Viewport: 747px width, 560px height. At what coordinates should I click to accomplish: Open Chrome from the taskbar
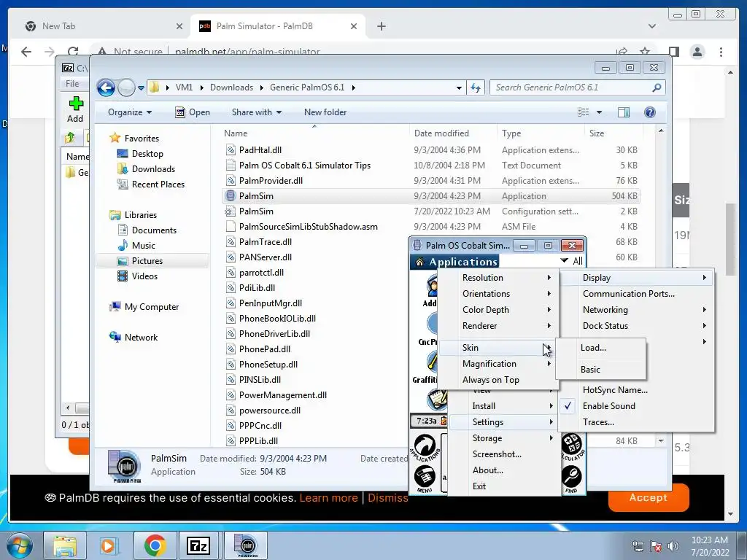click(x=155, y=545)
